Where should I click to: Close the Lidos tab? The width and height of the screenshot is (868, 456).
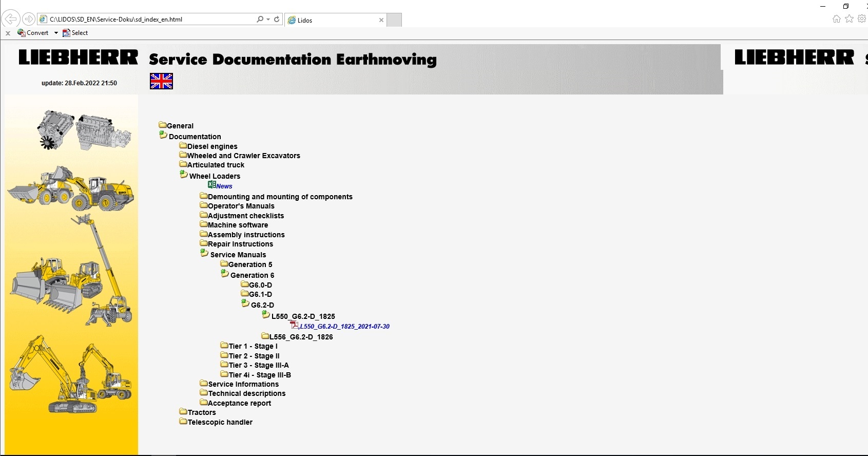(381, 20)
